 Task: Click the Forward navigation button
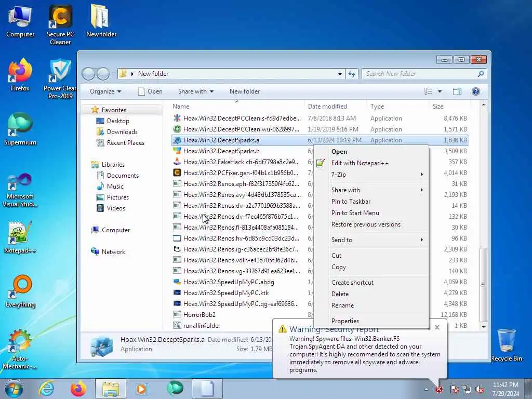click(x=103, y=74)
